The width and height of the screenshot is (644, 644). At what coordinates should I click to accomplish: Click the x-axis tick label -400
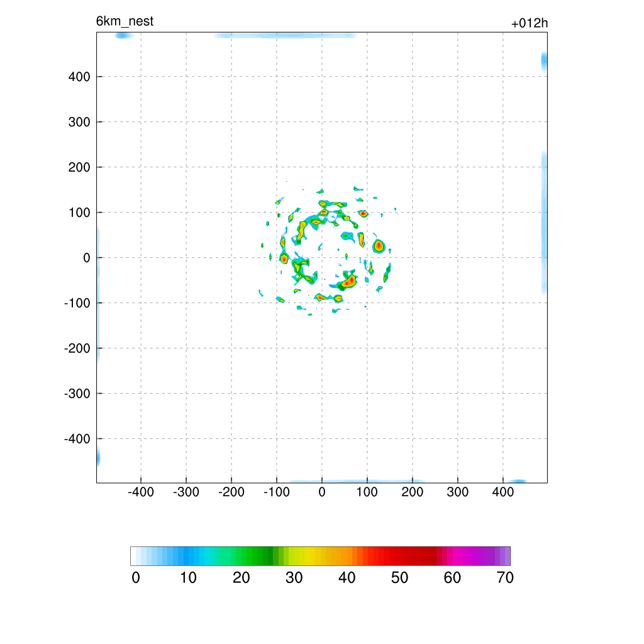(141, 492)
